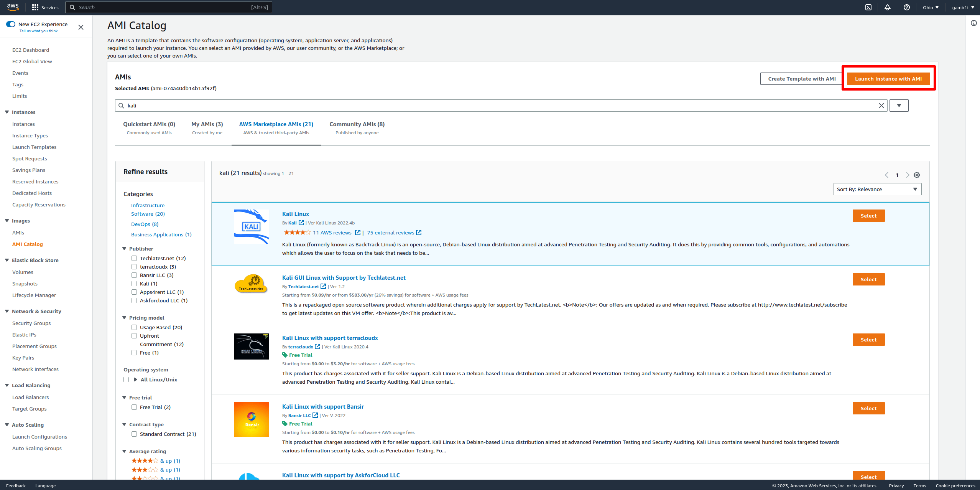
Task: Open Kali publisher external link icon
Action: [301, 223]
